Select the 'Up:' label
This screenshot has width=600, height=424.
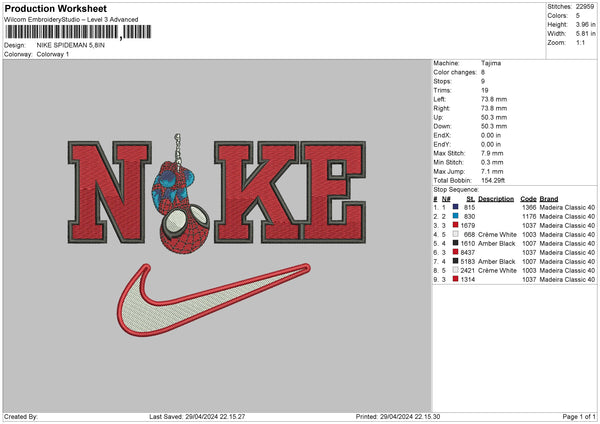pos(438,117)
